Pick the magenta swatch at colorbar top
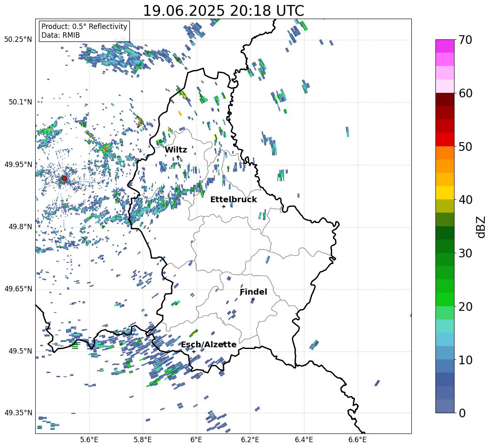491x448 pixels. 445,46
